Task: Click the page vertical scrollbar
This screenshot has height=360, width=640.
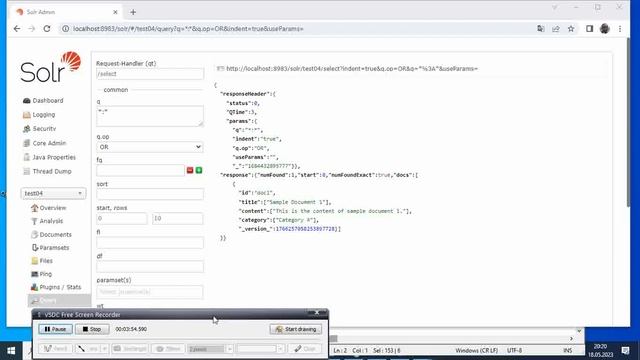Action: coord(628,122)
